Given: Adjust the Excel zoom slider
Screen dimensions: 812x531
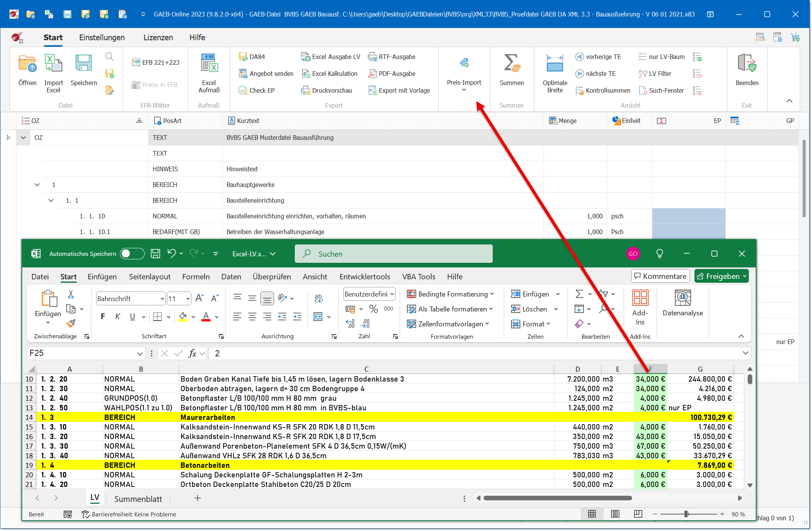Looking at the screenshot, I should tap(687, 514).
